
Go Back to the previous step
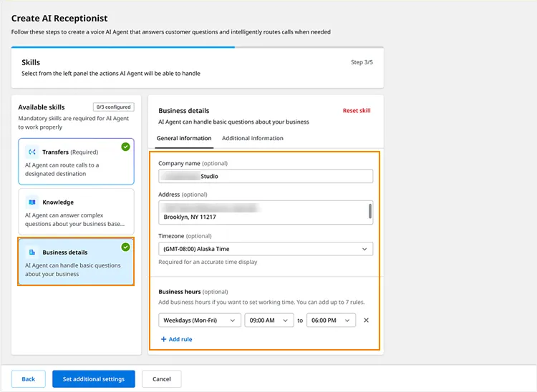tap(29, 378)
